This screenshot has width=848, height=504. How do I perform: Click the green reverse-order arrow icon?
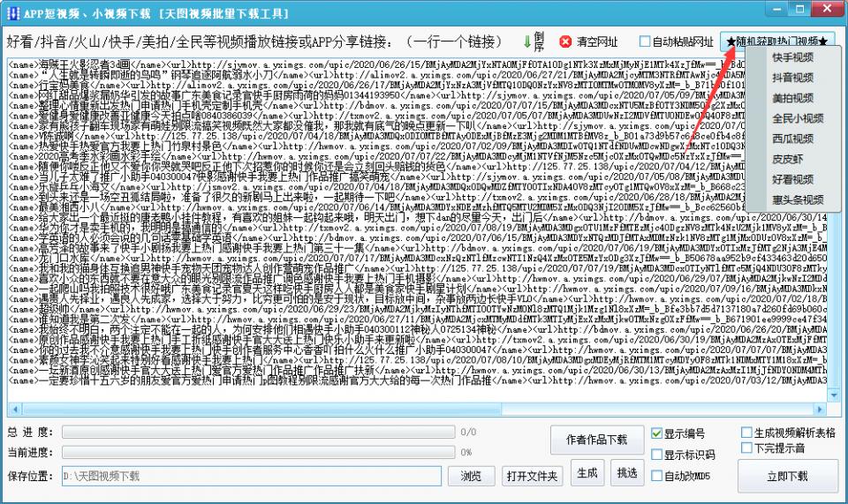pos(526,41)
